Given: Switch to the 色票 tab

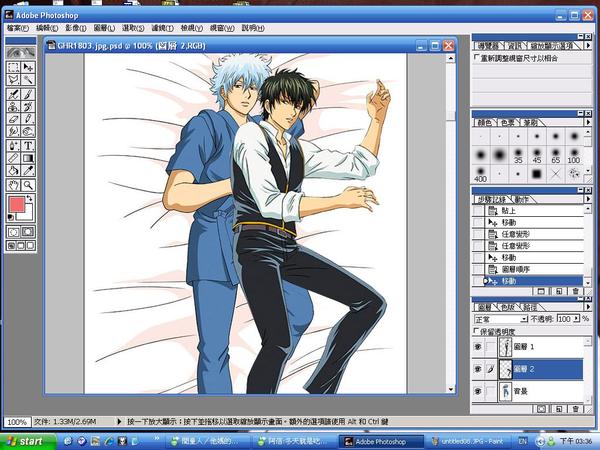Looking at the screenshot, I should pyautogui.click(x=507, y=122).
